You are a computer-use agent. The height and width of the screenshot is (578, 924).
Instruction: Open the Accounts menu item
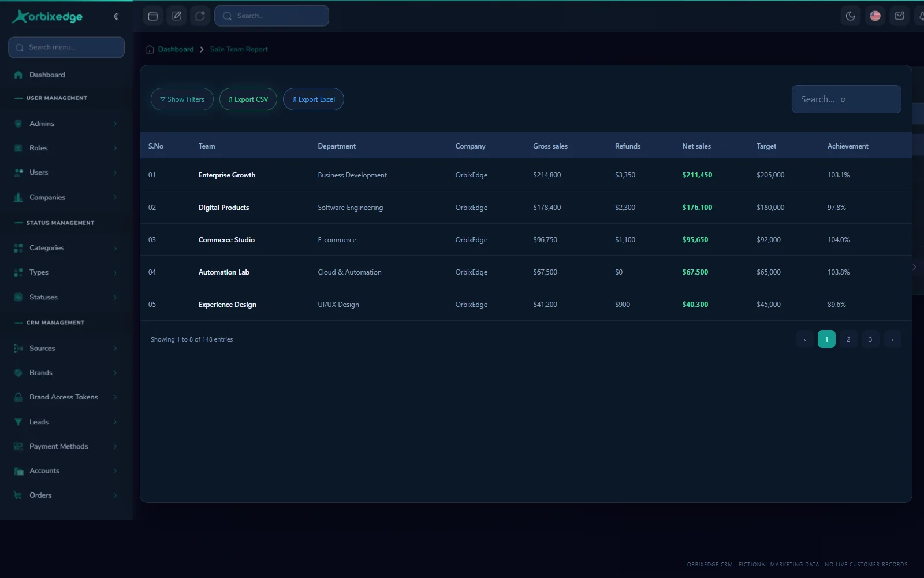click(x=66, y=471)
